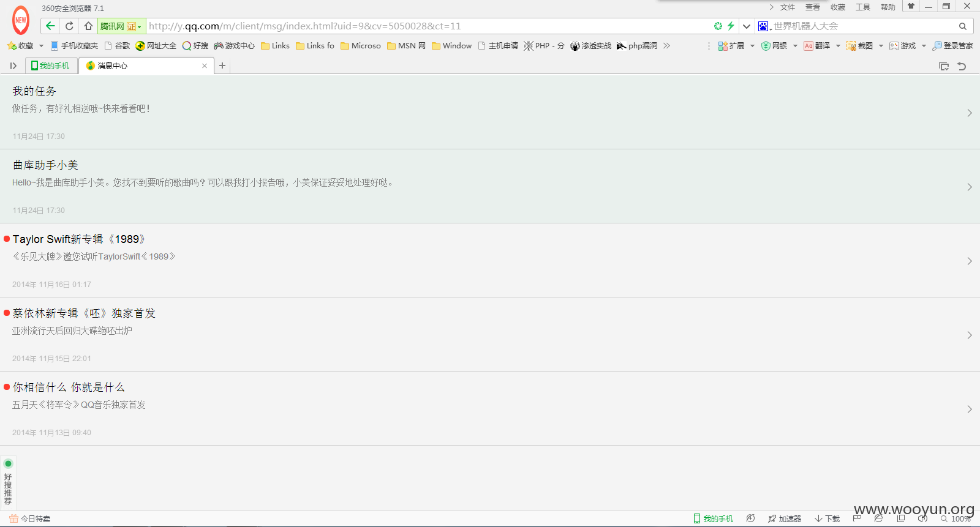Open the 好搜 bookmark

tap(195, 46)
